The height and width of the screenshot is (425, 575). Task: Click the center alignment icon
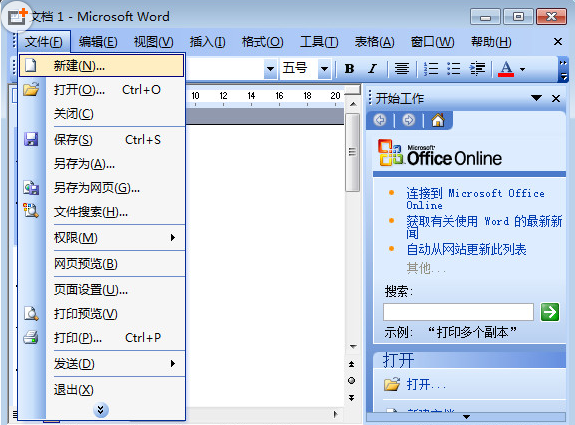(402, 69)
